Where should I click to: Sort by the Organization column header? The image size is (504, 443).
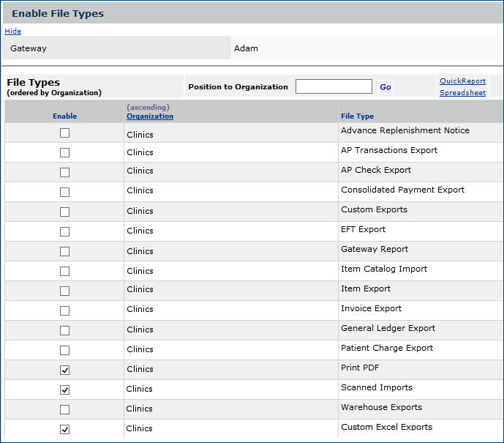point(150,116)
